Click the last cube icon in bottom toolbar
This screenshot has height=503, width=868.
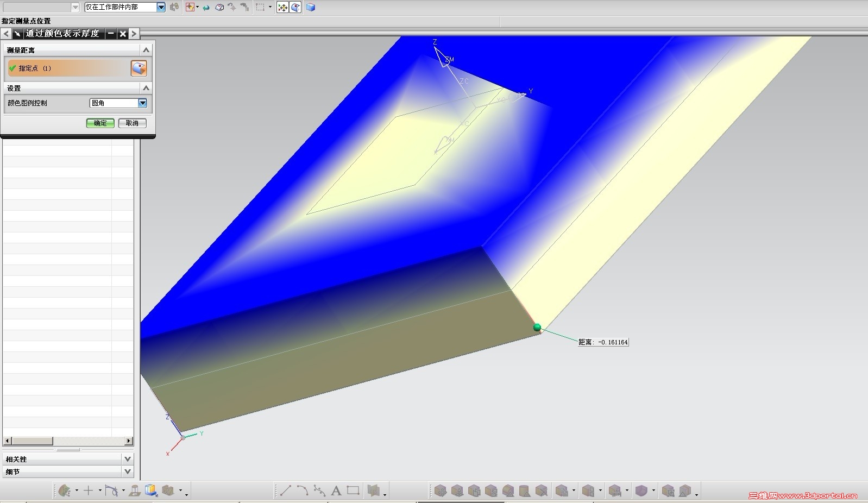pos(685,491)
